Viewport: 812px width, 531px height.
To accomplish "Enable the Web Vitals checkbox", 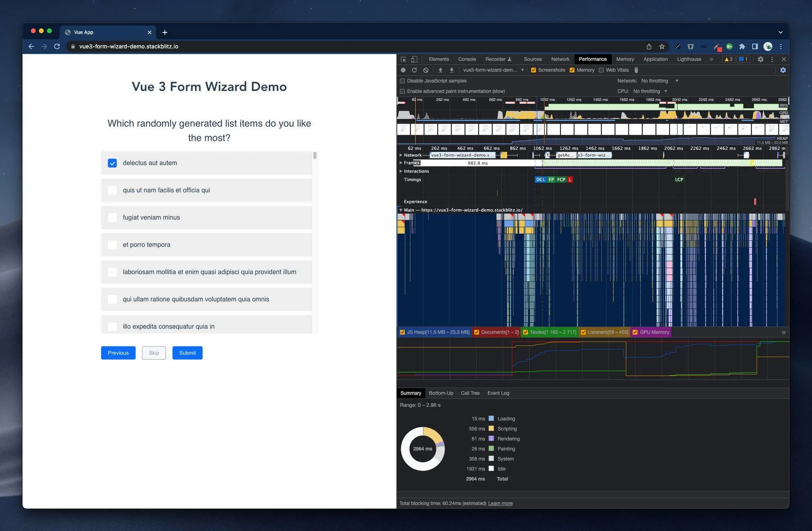I will pos(601,70).
